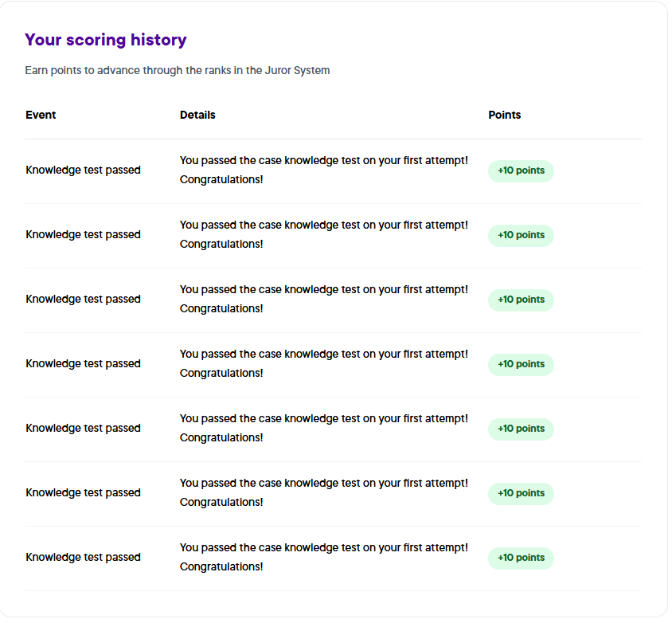Click the 'Earn points to advance' subtitle
Viewport: 672px width, 623px height.
pyautogui.click(x=177, y=70)
